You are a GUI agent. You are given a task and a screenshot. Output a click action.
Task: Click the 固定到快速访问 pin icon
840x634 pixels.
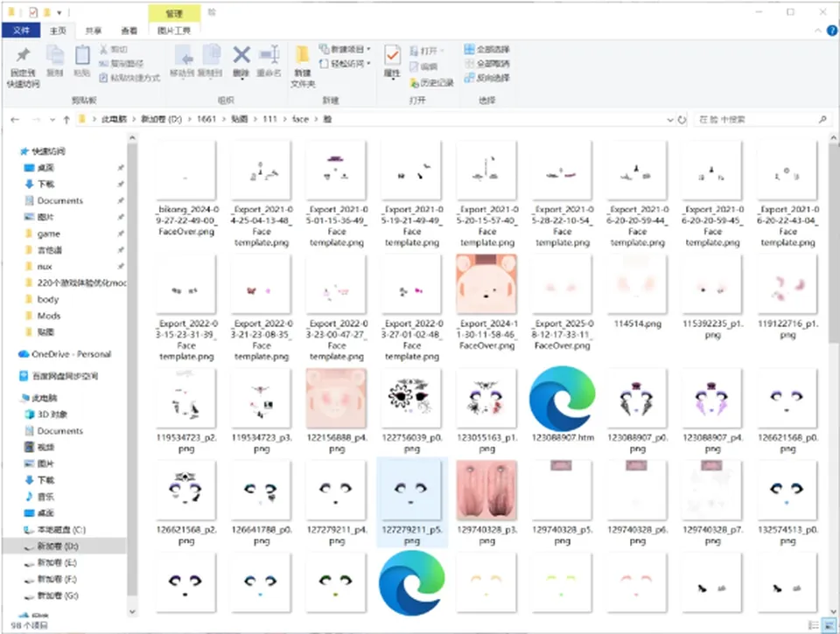[x=23, y=55]
